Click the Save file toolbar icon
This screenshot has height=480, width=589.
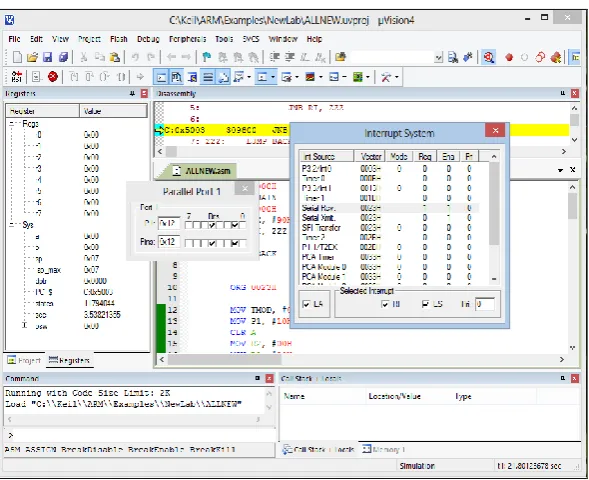pos(47,57)
